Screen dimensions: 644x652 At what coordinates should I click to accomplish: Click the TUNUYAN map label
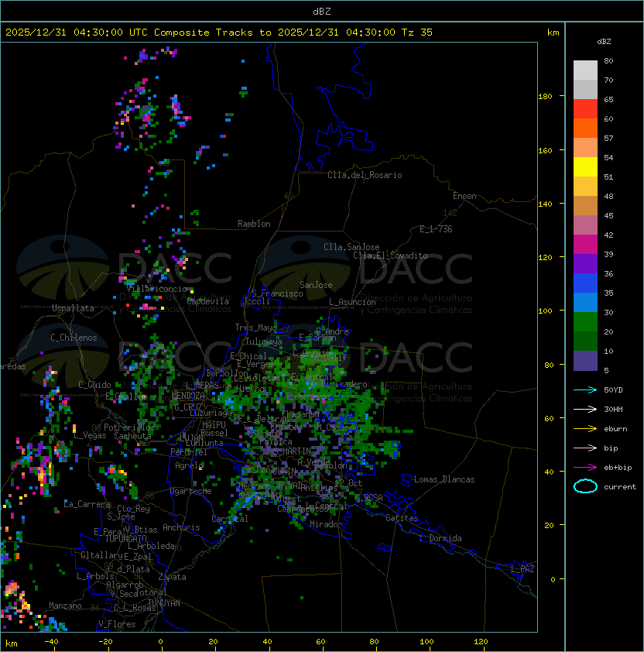pyautogui.click(x=164, y=602)
